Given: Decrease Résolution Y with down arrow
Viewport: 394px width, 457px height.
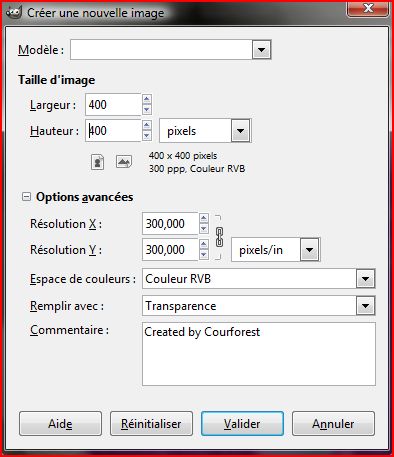Looking at the screenshot, I should pyautogui.click(x=204, y=255).
